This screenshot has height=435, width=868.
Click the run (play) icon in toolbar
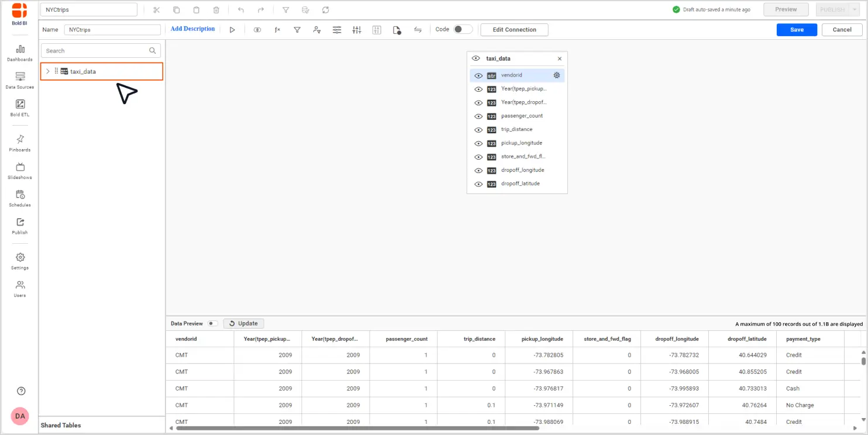(x=232, y=30)
